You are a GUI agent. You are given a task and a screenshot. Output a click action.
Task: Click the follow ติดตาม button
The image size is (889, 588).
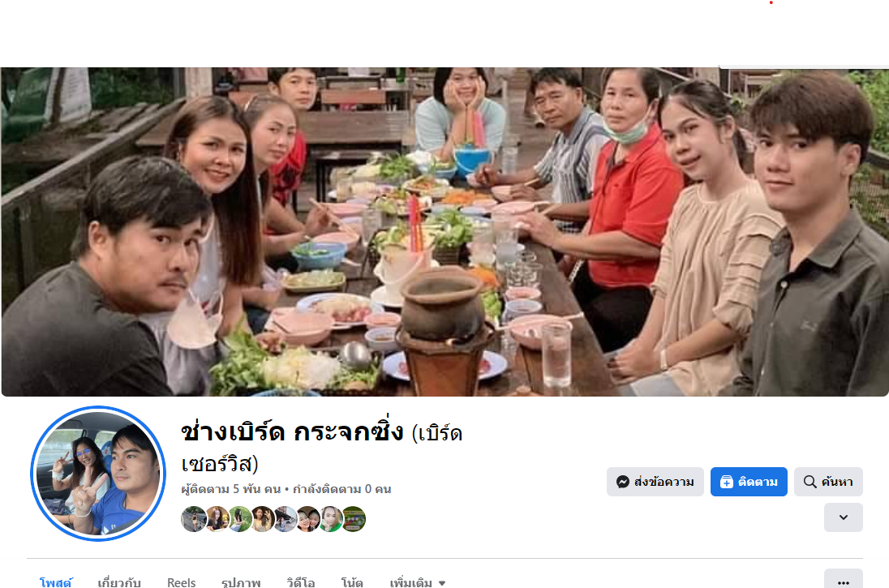coord(749,482)
